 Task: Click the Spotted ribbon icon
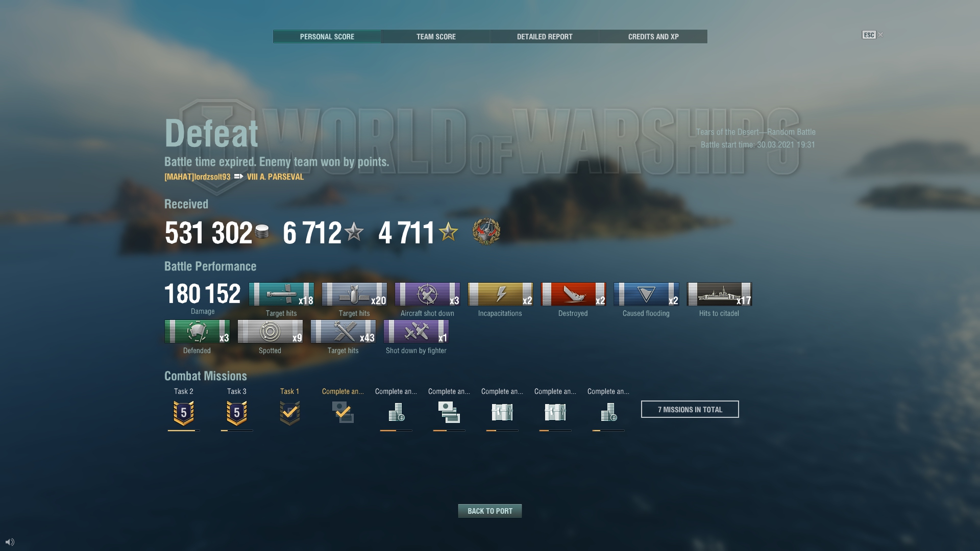pyautogui.click(x=270, y=332)
